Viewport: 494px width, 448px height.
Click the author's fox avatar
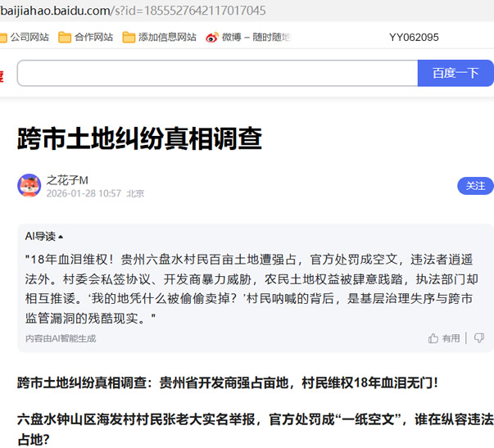29,186
